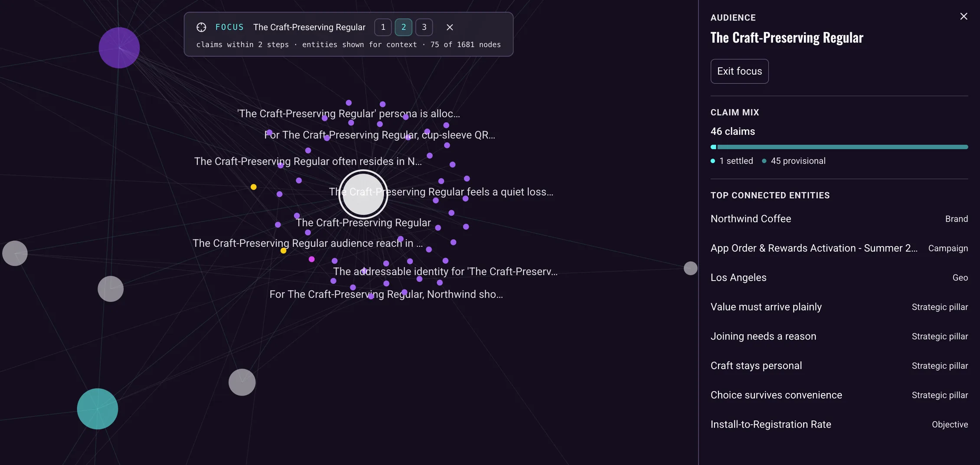The width and height of the screenshot is (980, 465).
Task: Open Joining needs a reason pillar
Action: 839,336
